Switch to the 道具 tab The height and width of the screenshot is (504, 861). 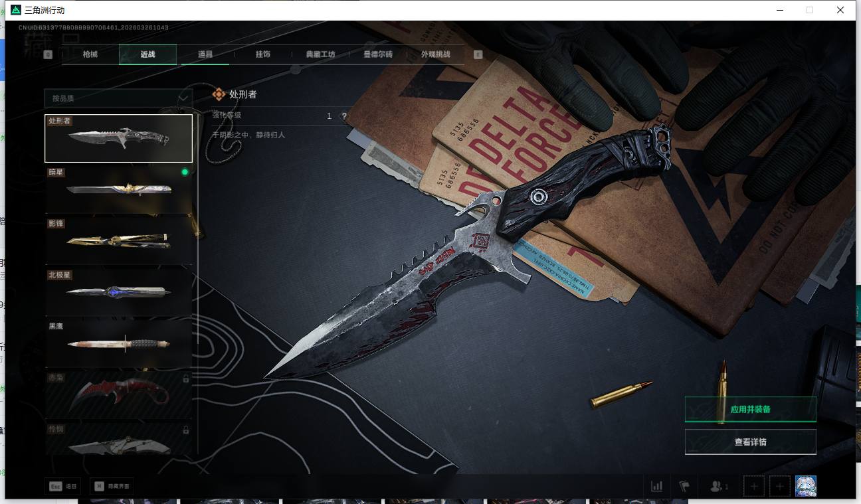pos(205,54)
